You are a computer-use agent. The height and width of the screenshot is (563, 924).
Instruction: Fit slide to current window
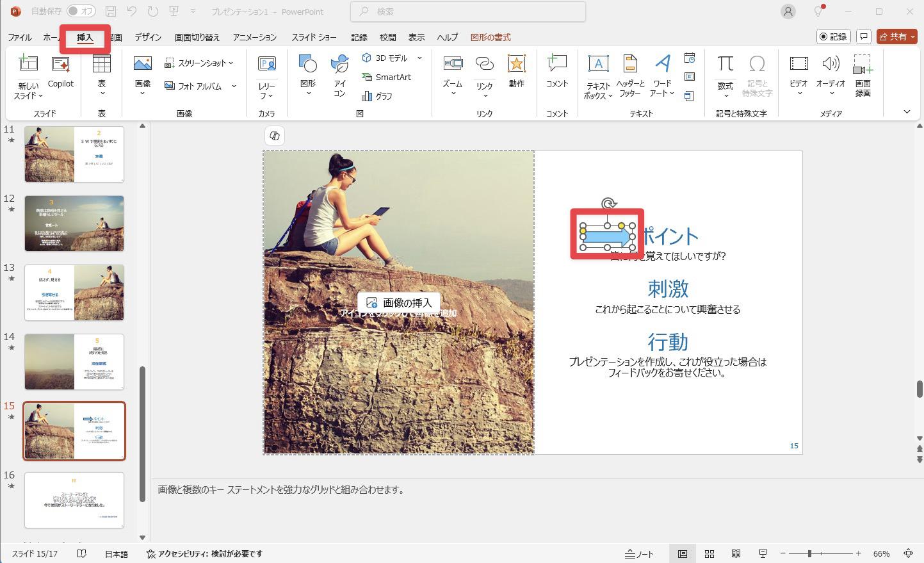(x=908, y=553)
